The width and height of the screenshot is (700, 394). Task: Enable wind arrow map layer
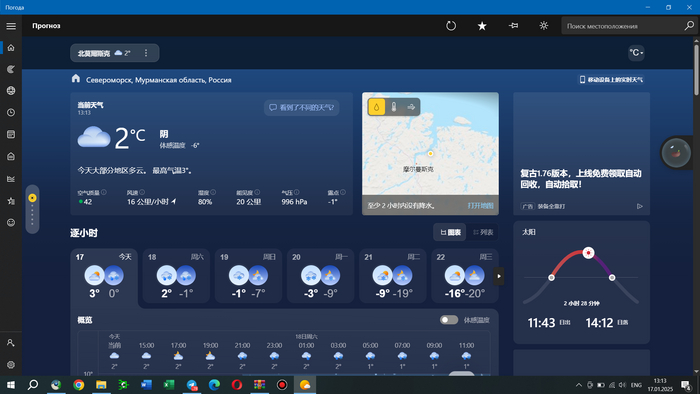coord(411,107)
